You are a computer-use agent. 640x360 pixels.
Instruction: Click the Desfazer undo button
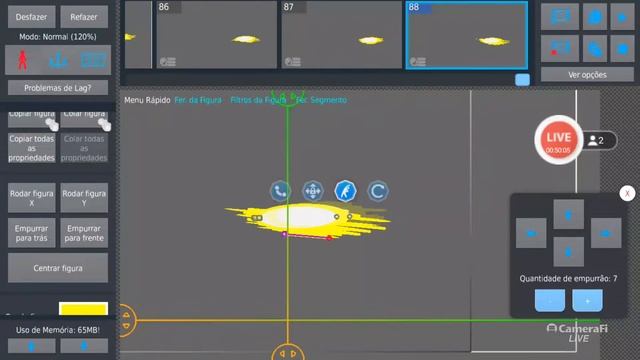pyautogui.click(x=31, y=17)
